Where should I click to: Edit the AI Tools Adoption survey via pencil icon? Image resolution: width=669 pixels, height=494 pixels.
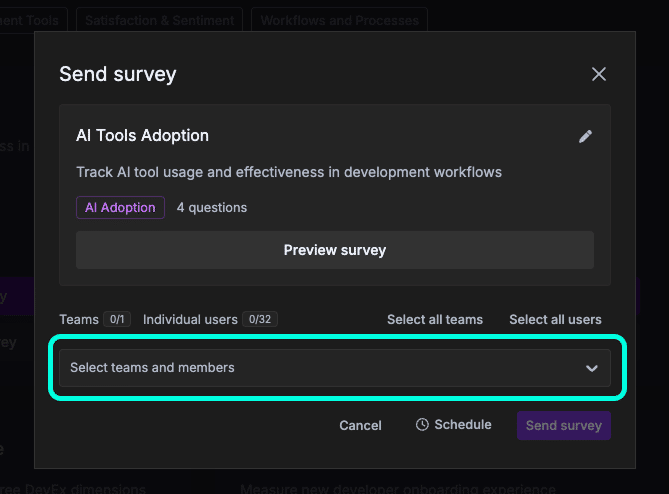585,137
